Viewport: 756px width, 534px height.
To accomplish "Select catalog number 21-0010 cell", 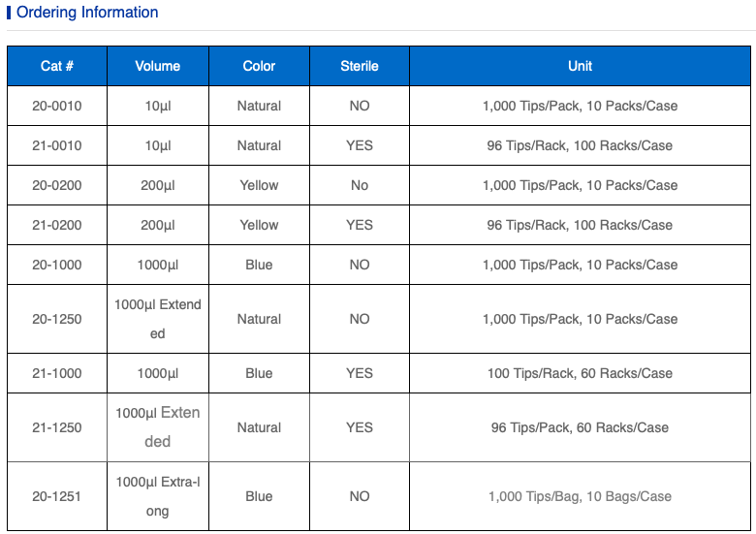I will tap(57, 145).
